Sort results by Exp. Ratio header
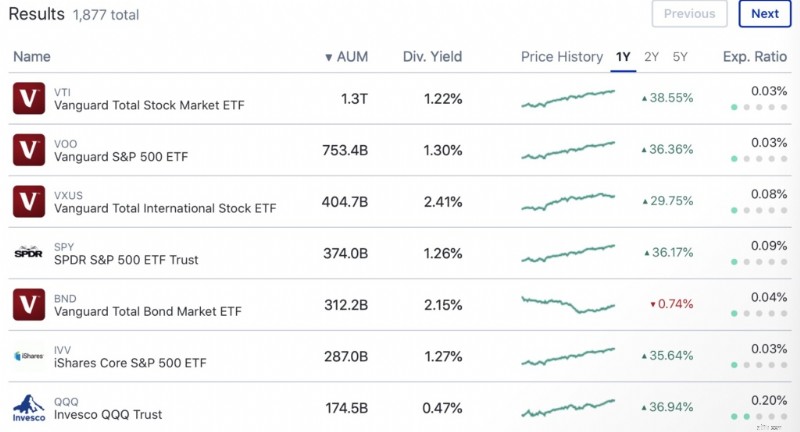Screen dimensions: 800x432 pyautogui.click(x=755, y=57)
